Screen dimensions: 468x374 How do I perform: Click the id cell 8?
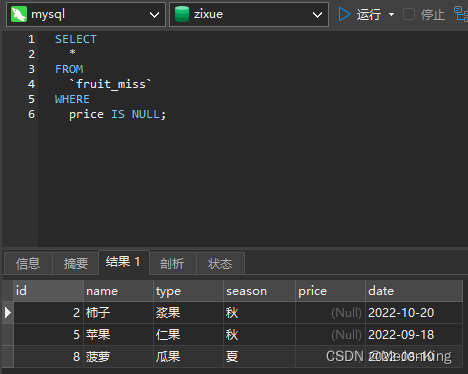(48, 357)
